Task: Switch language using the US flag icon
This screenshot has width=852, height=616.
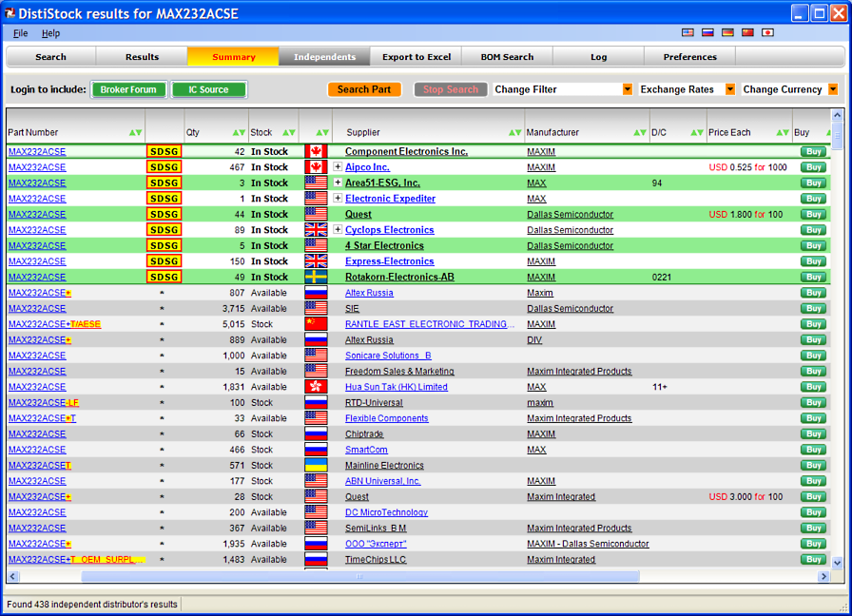Action: [x=687, y=32]
